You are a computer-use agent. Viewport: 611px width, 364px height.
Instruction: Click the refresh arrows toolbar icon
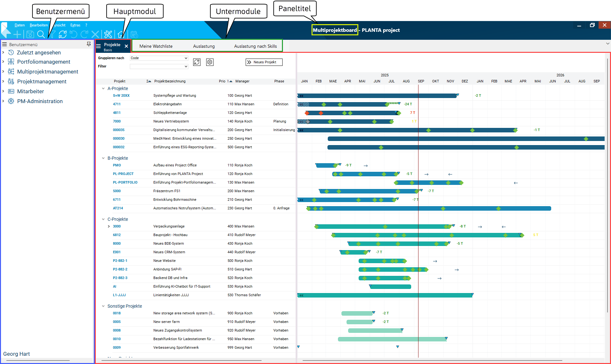63,34
